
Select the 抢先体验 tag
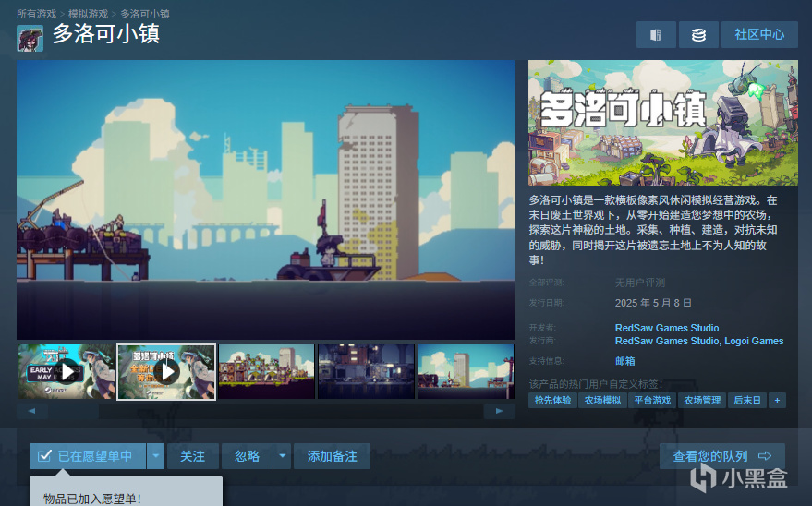552,401
